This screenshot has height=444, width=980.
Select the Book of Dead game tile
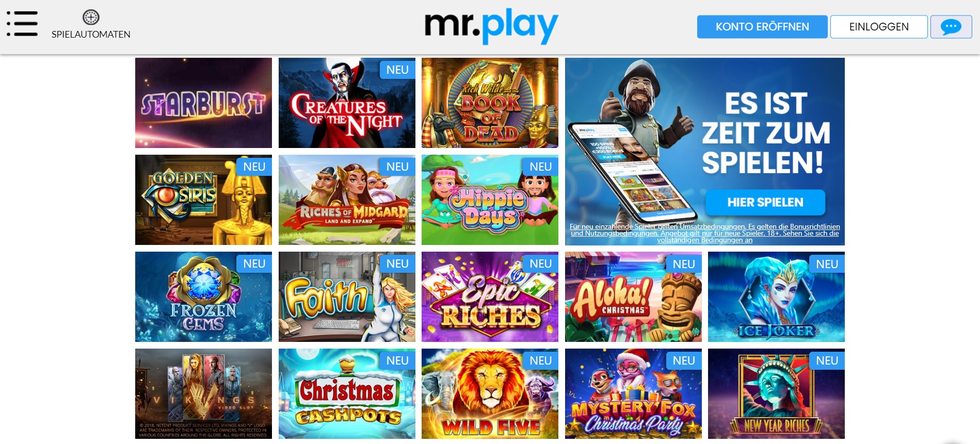[490, 103]
